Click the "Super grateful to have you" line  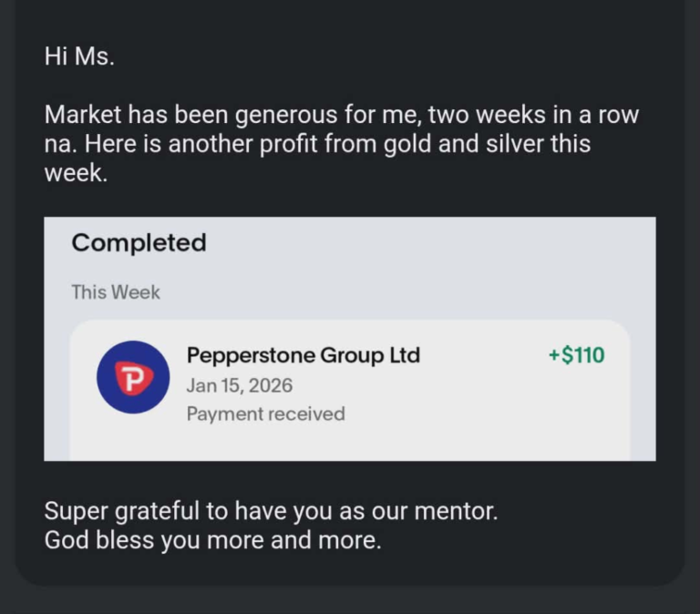(271, 511)
